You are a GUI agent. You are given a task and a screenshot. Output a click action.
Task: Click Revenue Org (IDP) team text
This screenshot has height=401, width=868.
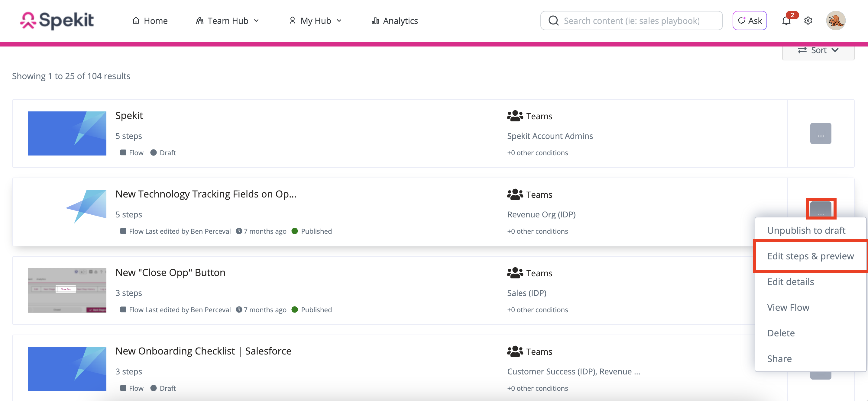[x=542, y=214]
